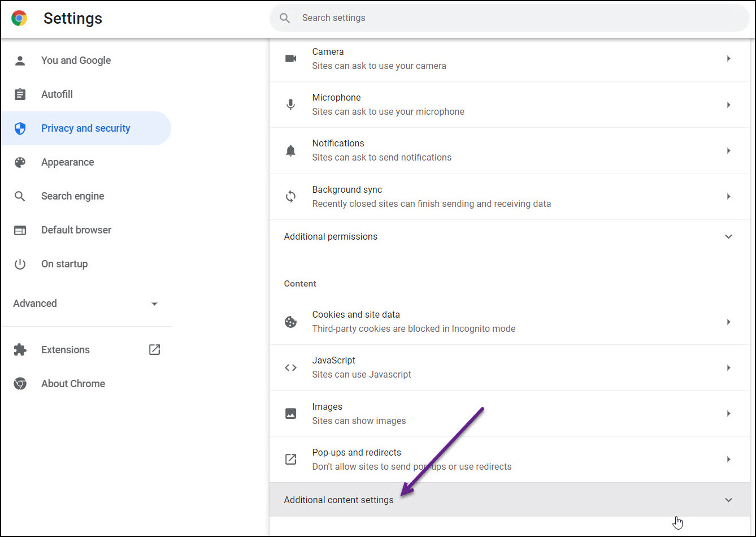Click the camera icon in the permissions list
Viewport: 756px width, 537px height.
click(290, 59)
